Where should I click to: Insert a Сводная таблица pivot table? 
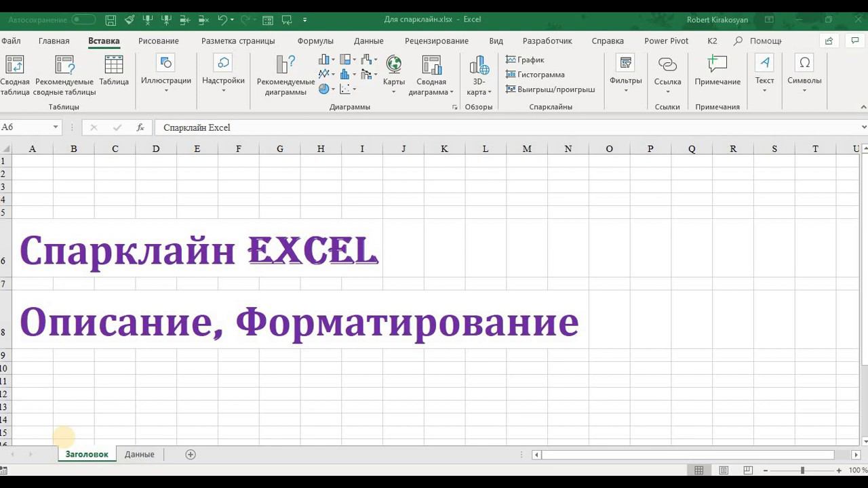pos(15,75)
